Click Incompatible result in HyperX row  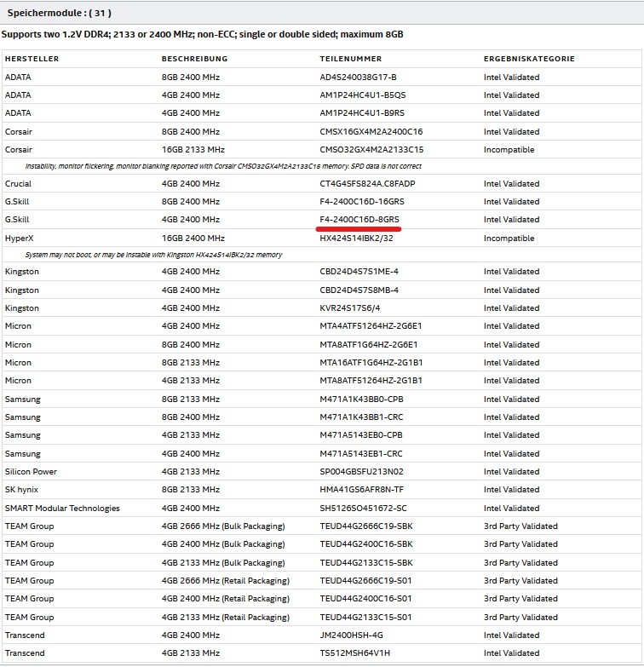(x=509, y=238)
